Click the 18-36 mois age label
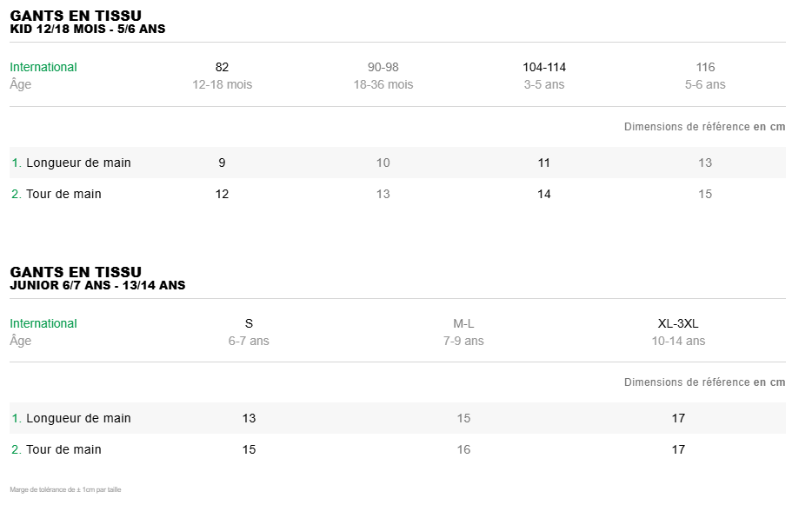The width and height of the screenshot is (812, 518). [x=383, y=84]
